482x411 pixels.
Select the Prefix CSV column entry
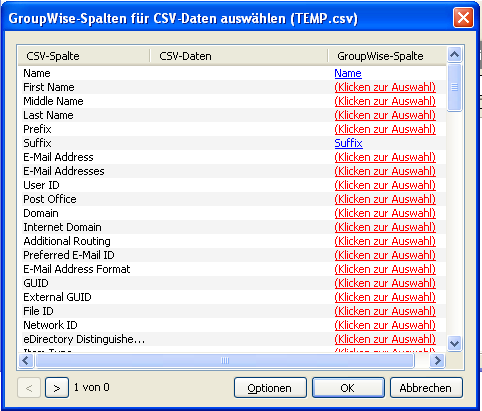[x=37, y=129]
